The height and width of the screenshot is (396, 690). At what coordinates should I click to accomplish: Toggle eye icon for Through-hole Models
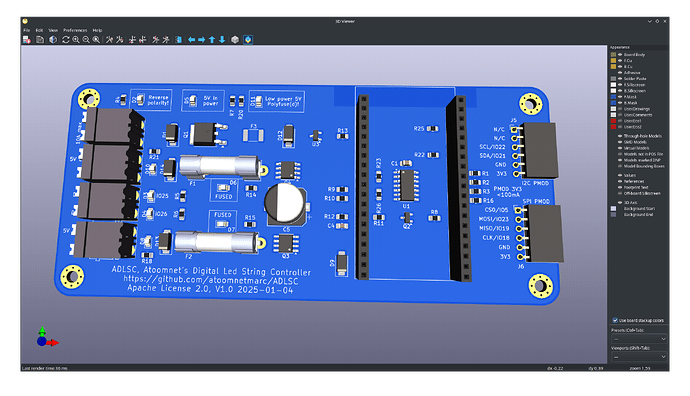point(620,136)
